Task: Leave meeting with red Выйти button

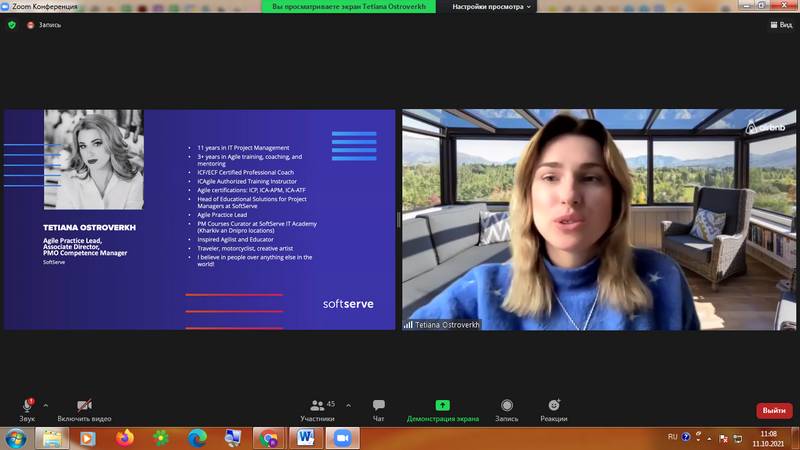Action: click(x=774, y=410)
